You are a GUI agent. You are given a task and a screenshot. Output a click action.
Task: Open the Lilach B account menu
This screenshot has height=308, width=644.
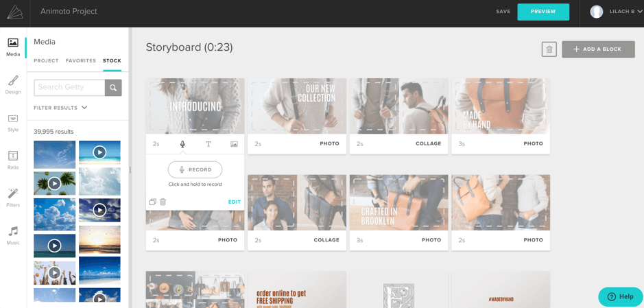coord(617,12)
